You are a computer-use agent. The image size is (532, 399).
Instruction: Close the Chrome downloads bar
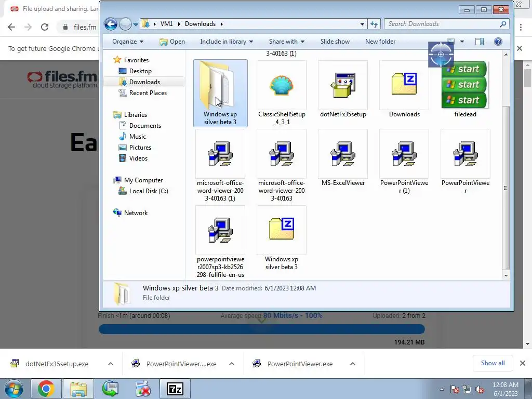tap(523, 363)
